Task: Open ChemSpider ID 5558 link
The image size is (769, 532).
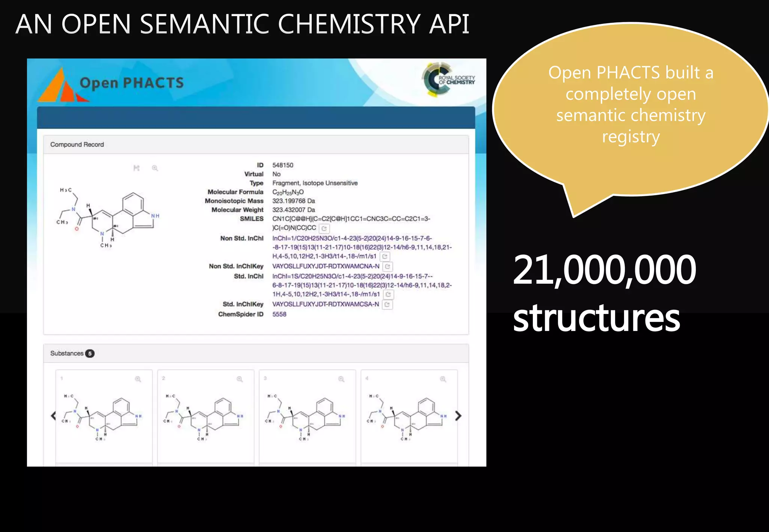Action: click(x=279, y=314)
